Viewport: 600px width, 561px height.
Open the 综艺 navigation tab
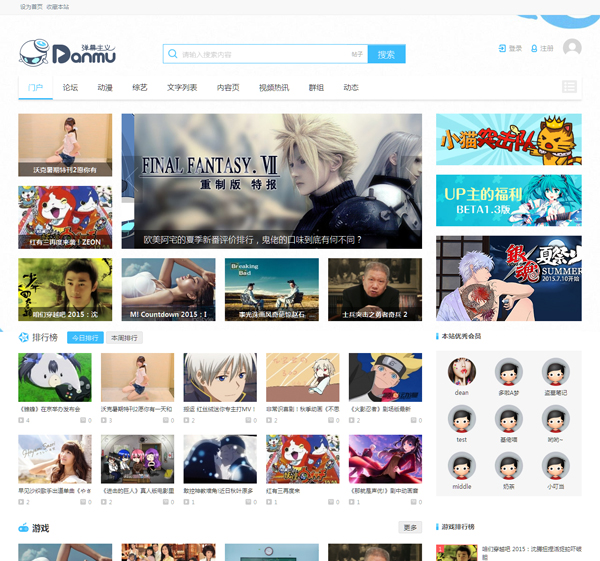click(x=140, y=88)
